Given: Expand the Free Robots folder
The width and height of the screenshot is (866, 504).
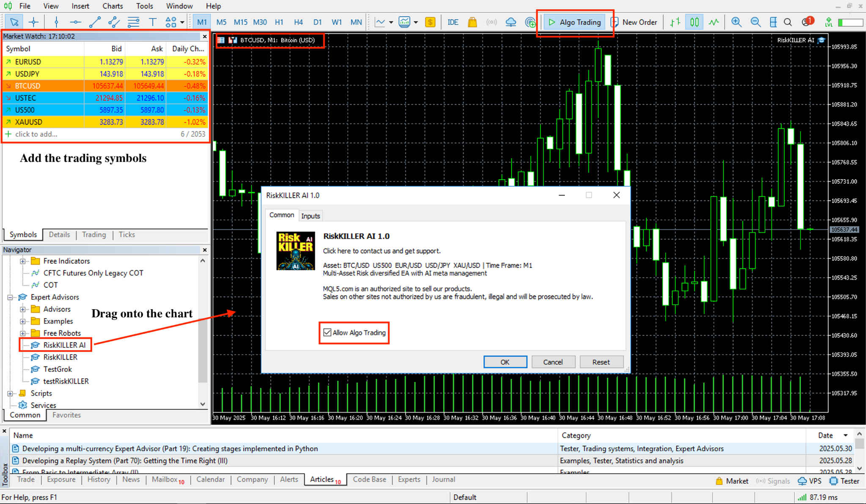Looking at the screenshot, I should (23, 333).
